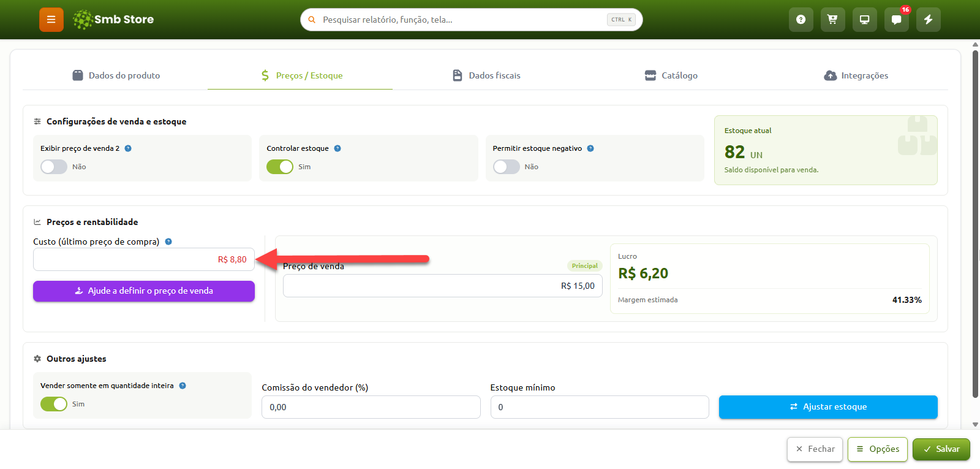
Task: Enable Permitir estoque negativo switch
Action: (507, 167)
